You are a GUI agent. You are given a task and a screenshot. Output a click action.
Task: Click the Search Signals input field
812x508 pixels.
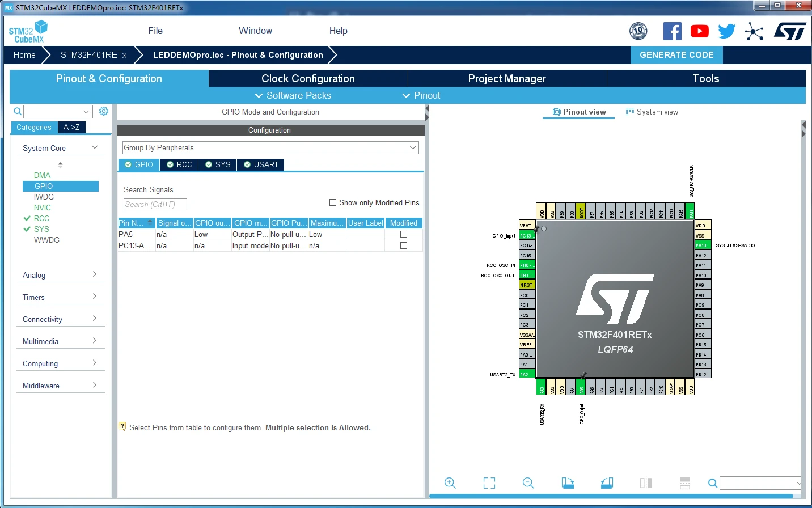point(155,204)
